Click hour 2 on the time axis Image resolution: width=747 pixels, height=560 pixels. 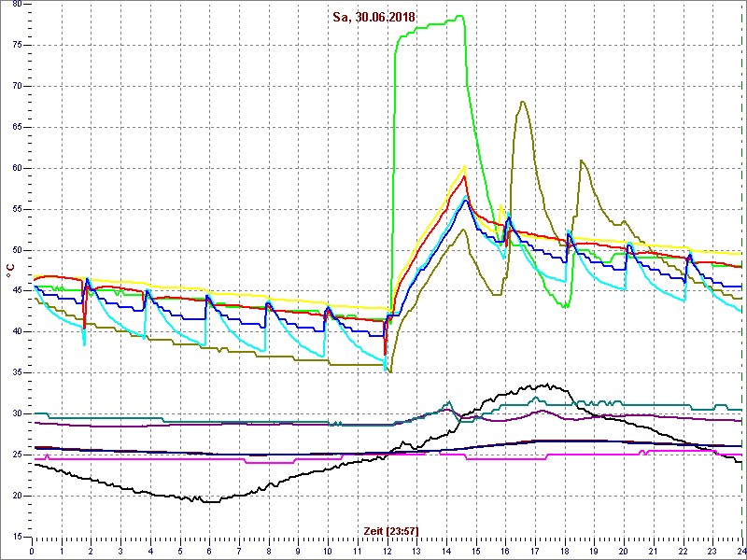91,550
